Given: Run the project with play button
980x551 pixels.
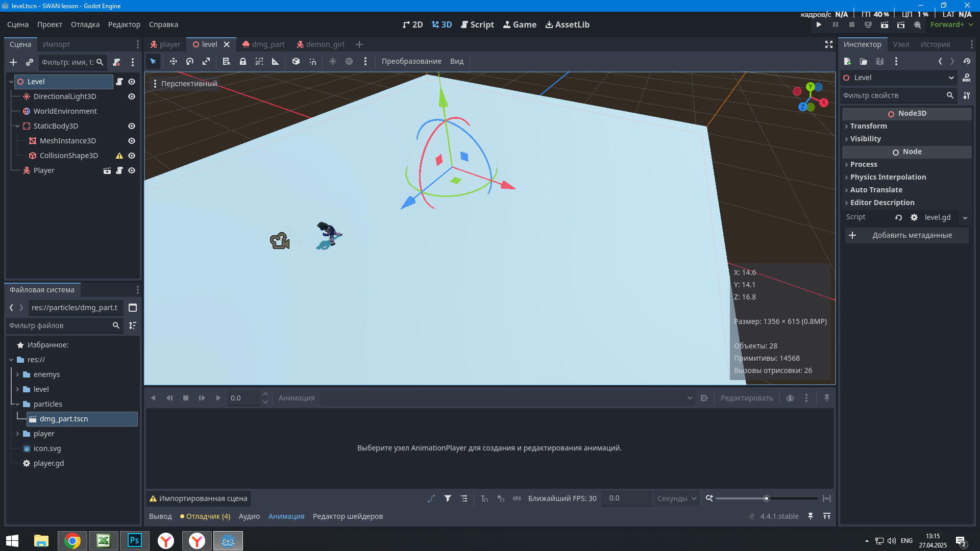Looking at the screenshot, I should point(819,24).
